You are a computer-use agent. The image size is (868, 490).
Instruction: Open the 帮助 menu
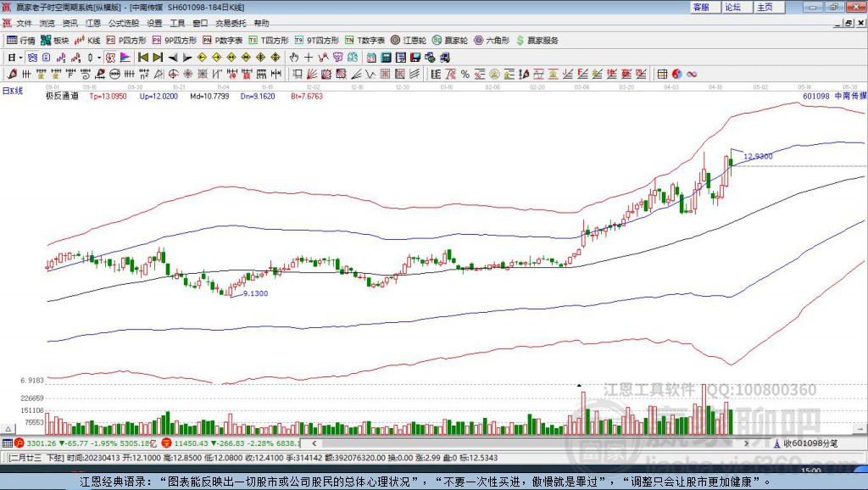tap(261, 23)
